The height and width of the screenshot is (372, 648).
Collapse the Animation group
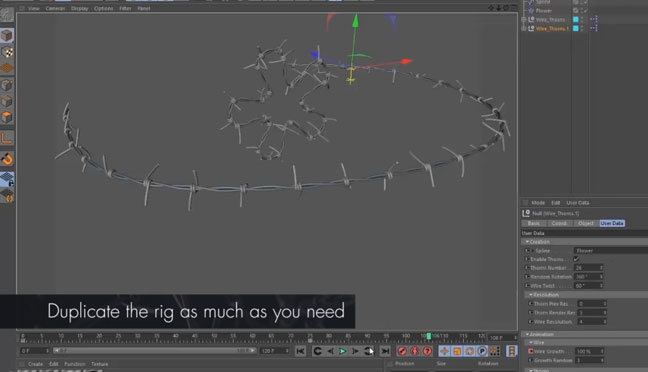(x=527, y=334)
